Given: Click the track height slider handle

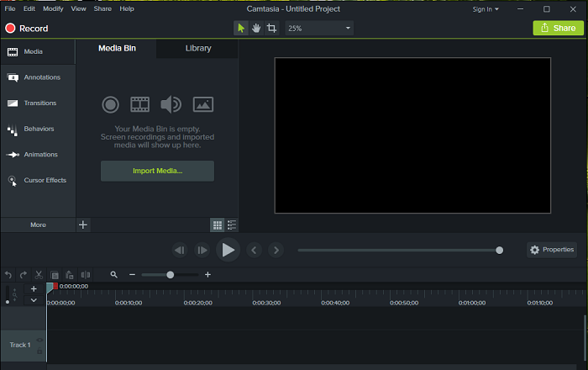Looking at the screenshot, I should (x=8, y=302).
